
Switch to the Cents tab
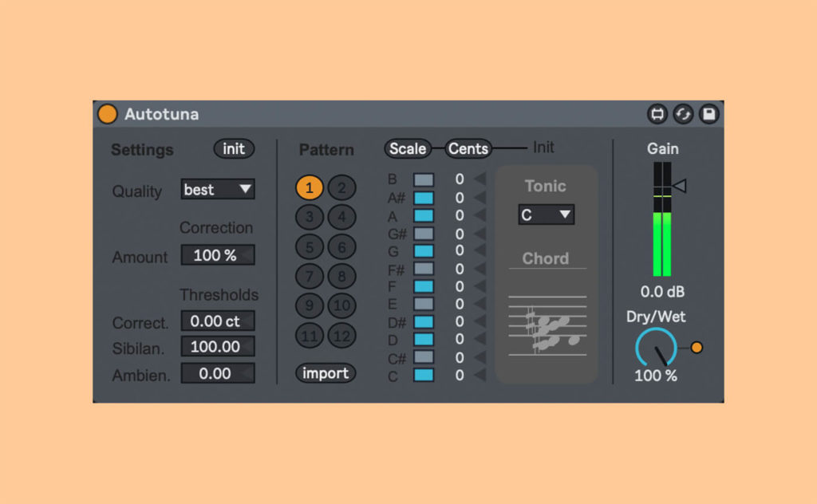coord(468,149)
